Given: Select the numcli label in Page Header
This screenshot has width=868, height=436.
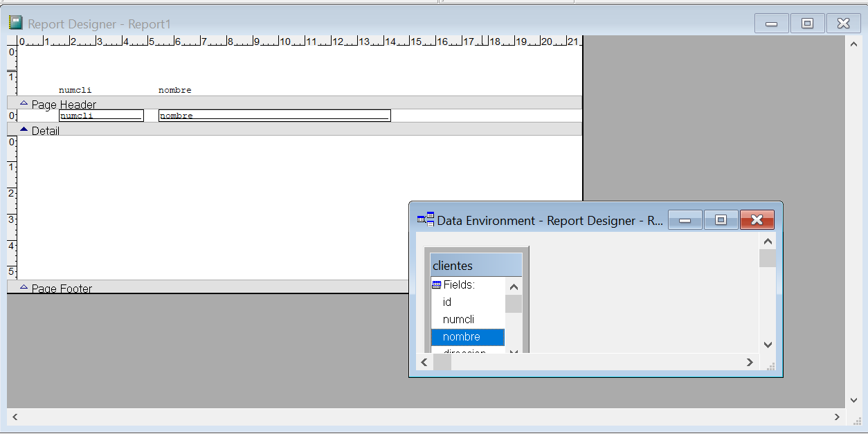Looking at the screenshot, I should pos(75,90).
